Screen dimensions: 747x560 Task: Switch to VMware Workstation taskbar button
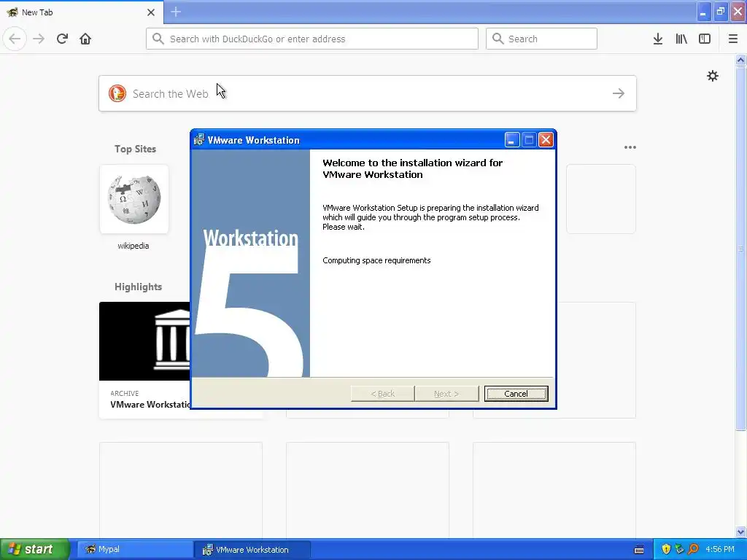click(x=252, y=550)
